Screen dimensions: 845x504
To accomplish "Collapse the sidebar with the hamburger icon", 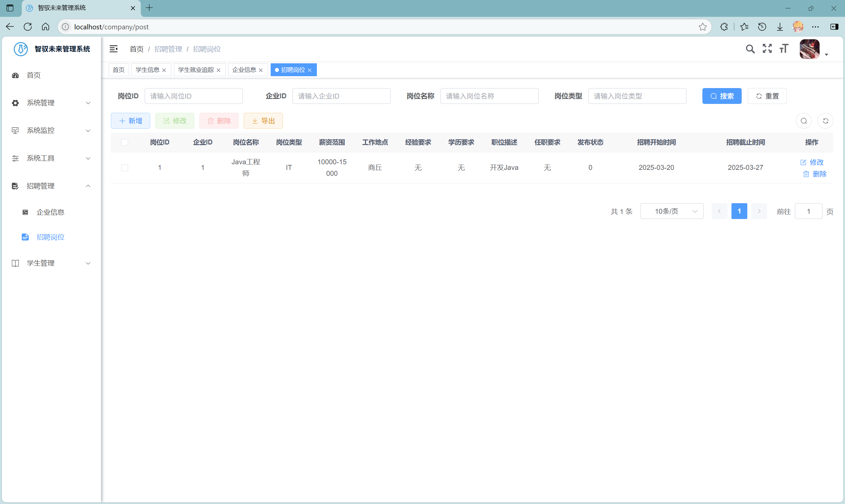I will pos(114,49).
